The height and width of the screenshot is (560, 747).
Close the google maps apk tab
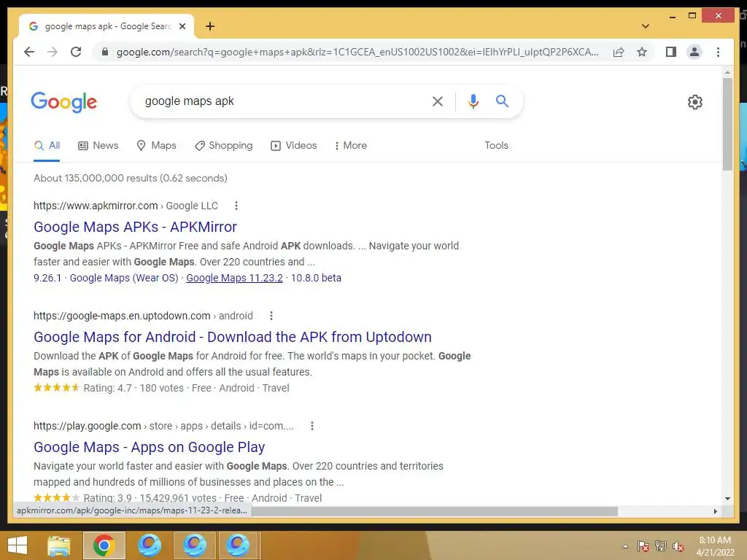click(182, 26)
